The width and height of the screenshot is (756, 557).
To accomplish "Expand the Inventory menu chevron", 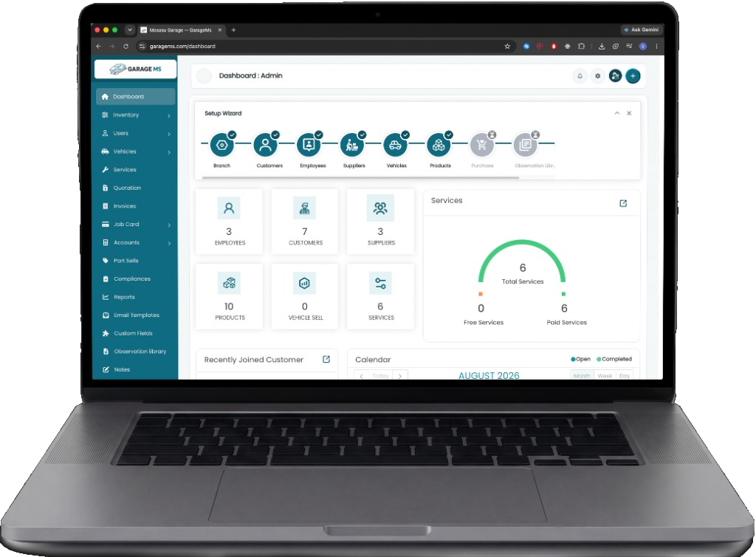I will click(x=169, y=116).
